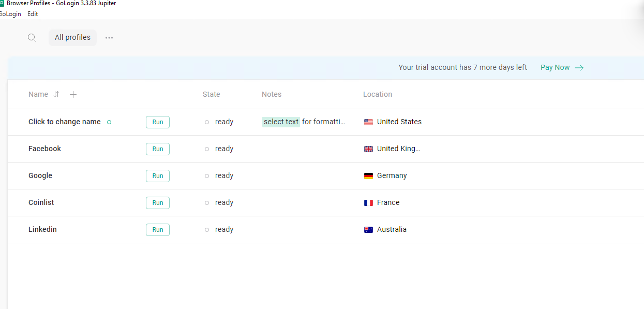Click the United States location text
The width and height of the screenshot is (644, 309).
click(x=399, y=122)
